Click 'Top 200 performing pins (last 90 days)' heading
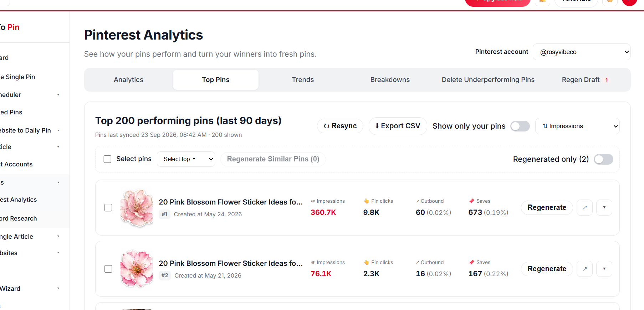 pyautogui.click(x=188, y=121)
